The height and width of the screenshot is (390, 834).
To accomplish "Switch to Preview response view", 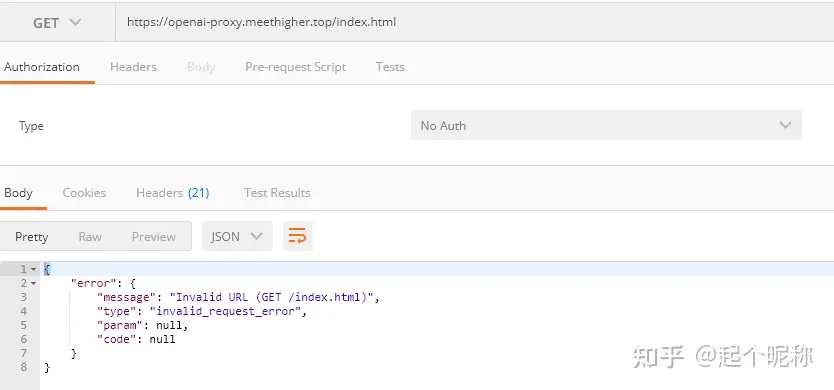I will pos(154,237).
